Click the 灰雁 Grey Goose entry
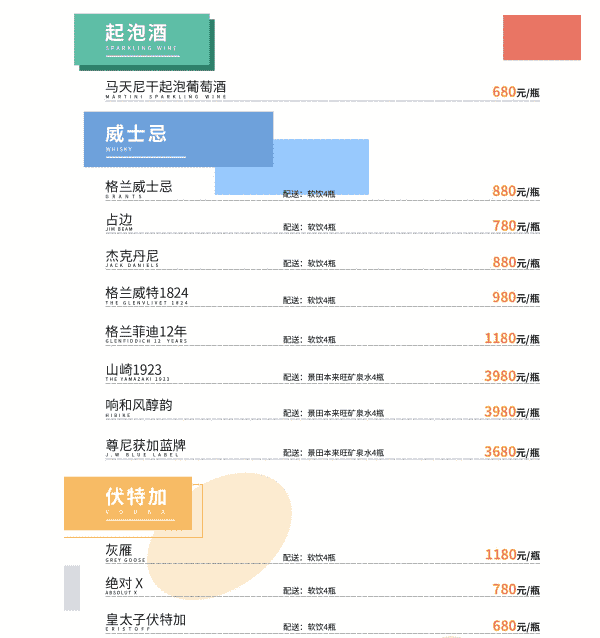The width and height of the screenshot is (600, 638). (x=125, y=553)
